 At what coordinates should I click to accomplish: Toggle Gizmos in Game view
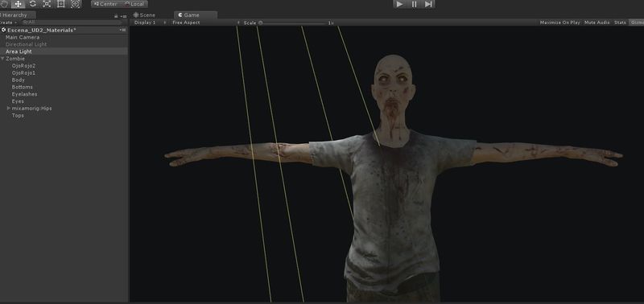coord(637,23)
